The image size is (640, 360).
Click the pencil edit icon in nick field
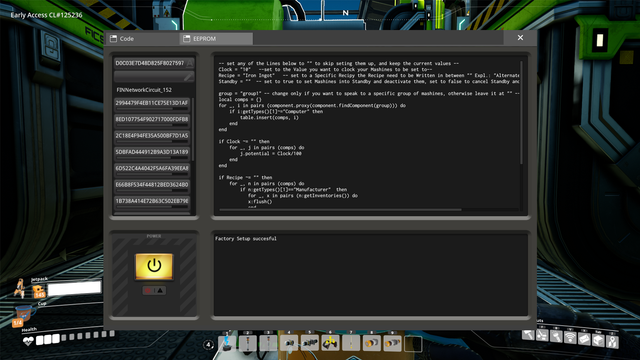(189, 76)
